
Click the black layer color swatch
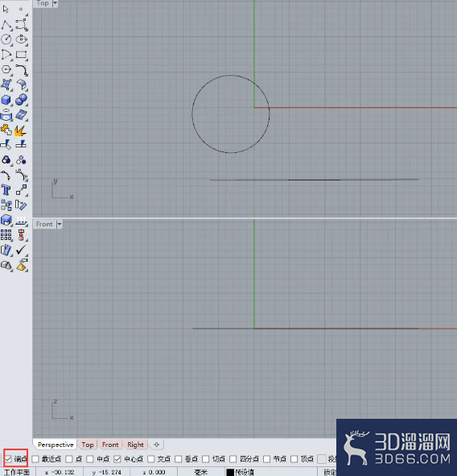230,472
